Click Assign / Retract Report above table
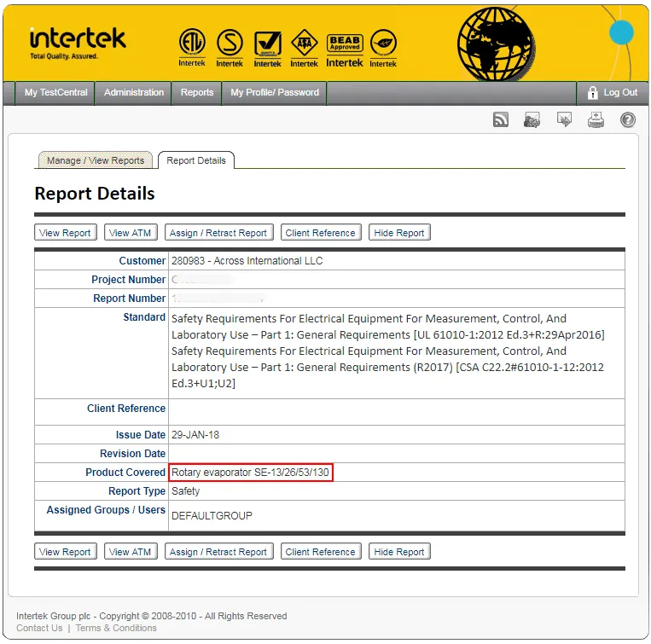651x644 pixels. [218, 232]
